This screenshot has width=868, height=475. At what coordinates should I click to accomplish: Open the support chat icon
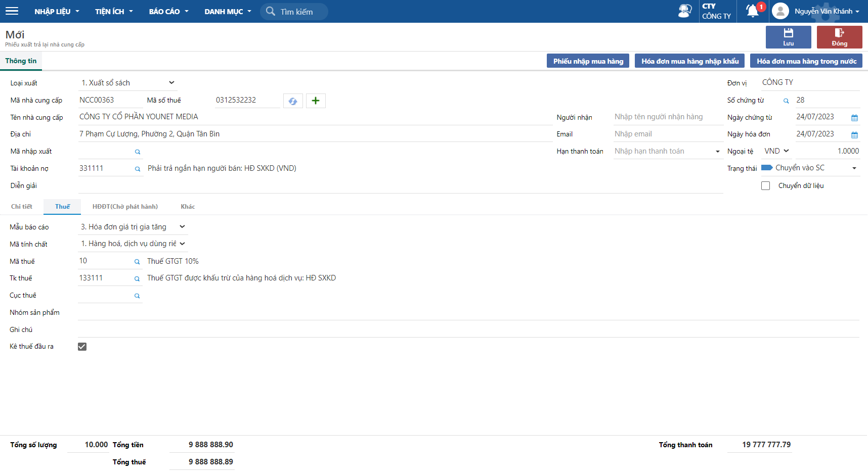684,11
